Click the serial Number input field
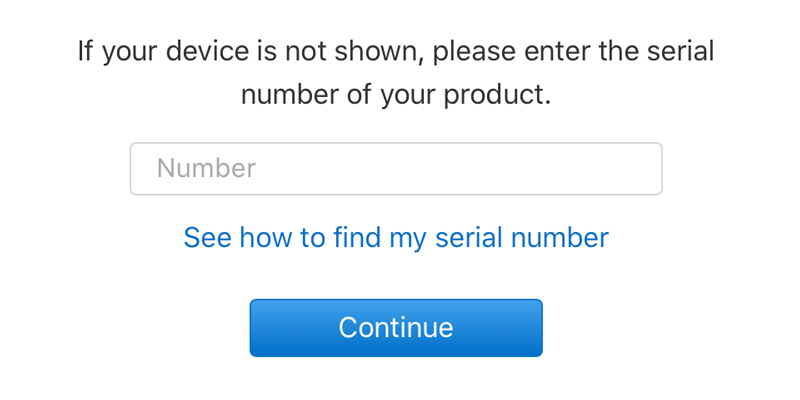 point(395,169)
